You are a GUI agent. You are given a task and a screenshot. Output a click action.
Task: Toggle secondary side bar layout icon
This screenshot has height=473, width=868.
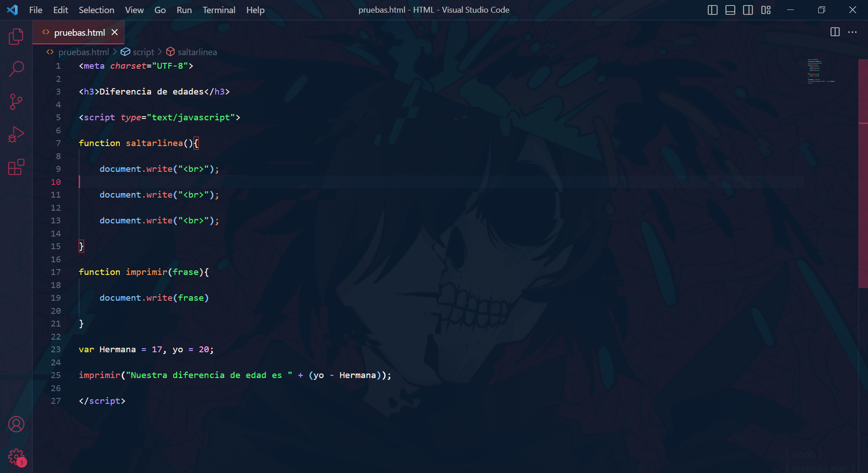748,10
